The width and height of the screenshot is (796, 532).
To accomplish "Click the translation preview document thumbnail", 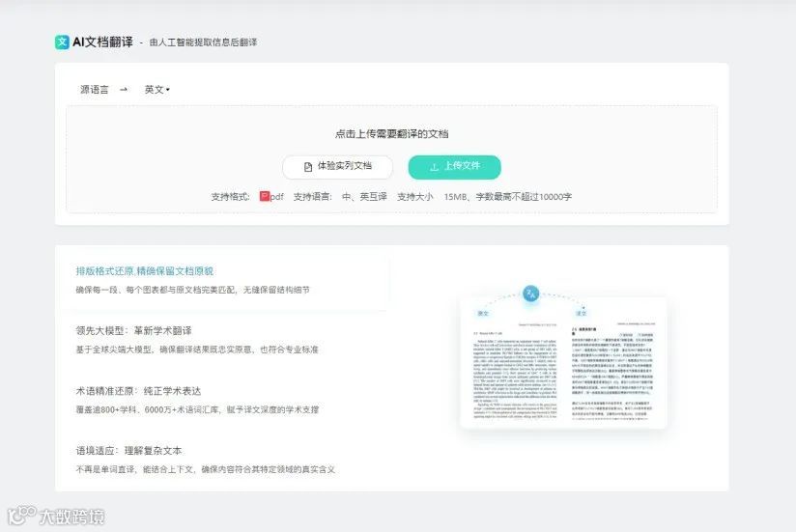I will click(x=563, y=363).
